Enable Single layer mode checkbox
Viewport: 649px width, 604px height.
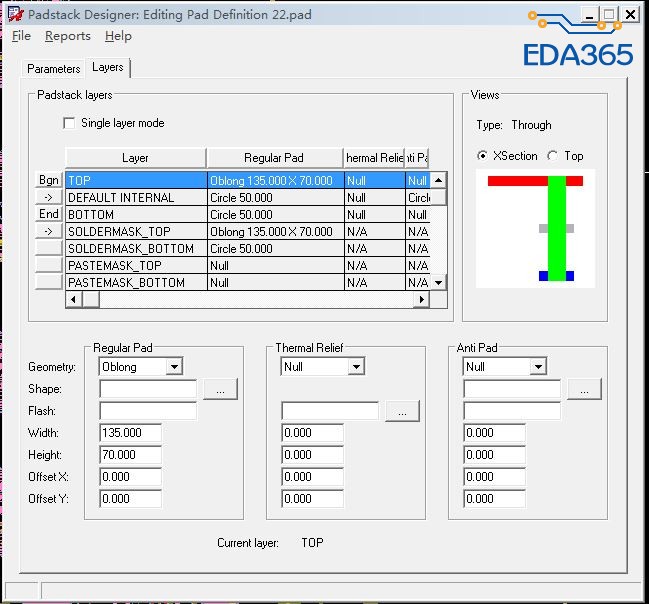pos(69,123)
